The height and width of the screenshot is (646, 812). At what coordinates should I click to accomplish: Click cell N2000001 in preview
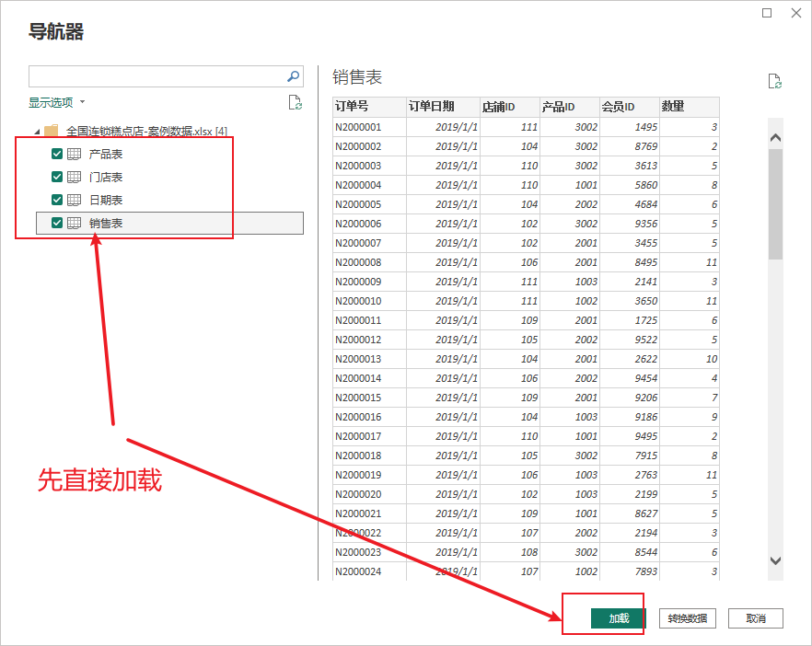coord(369,127)
